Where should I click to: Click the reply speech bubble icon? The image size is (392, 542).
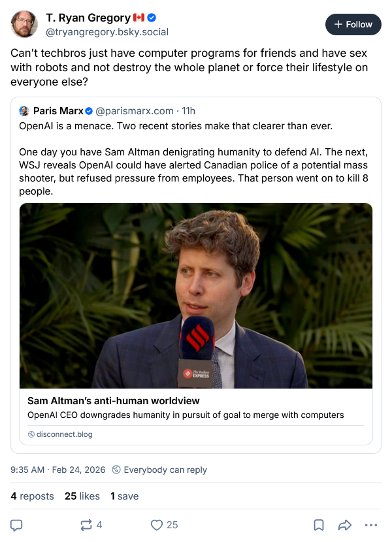click(x=17, y=525)
